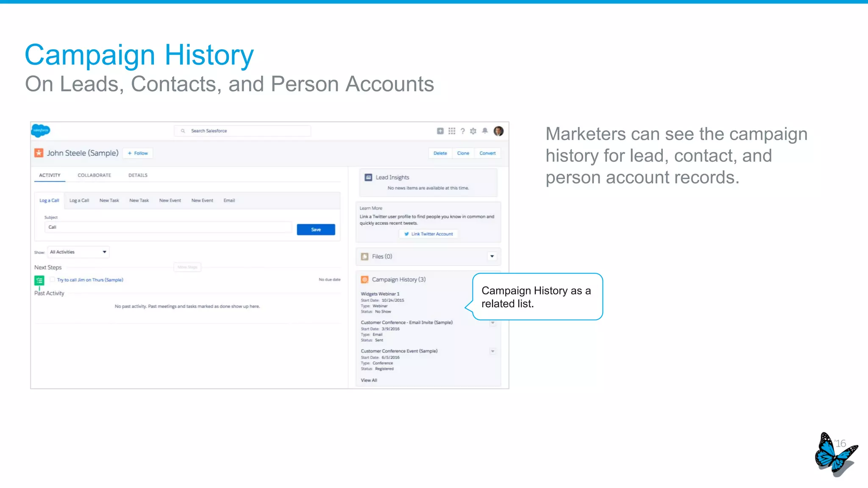Screen dimensions: 868x488
Task: Click the Learn More label
Action: pyautogui.click(x=371, y=208)
